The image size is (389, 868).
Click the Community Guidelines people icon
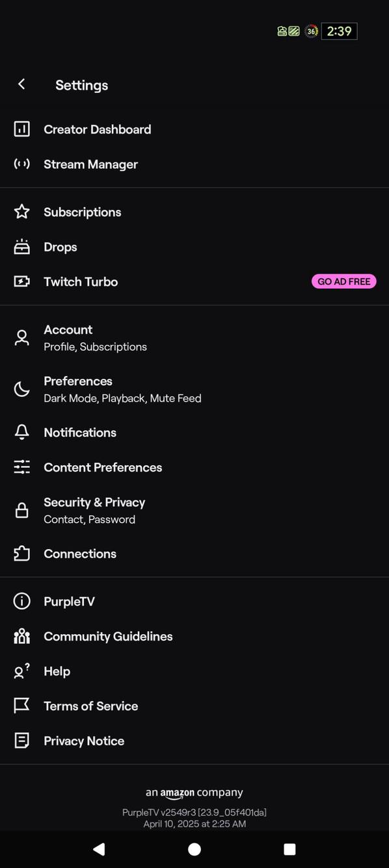tap(21, 636)
